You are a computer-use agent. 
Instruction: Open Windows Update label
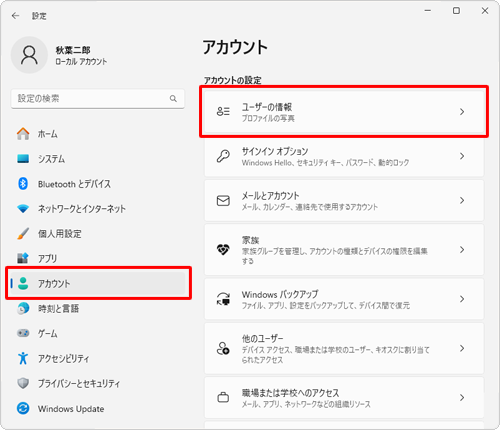tap(71, 409)
